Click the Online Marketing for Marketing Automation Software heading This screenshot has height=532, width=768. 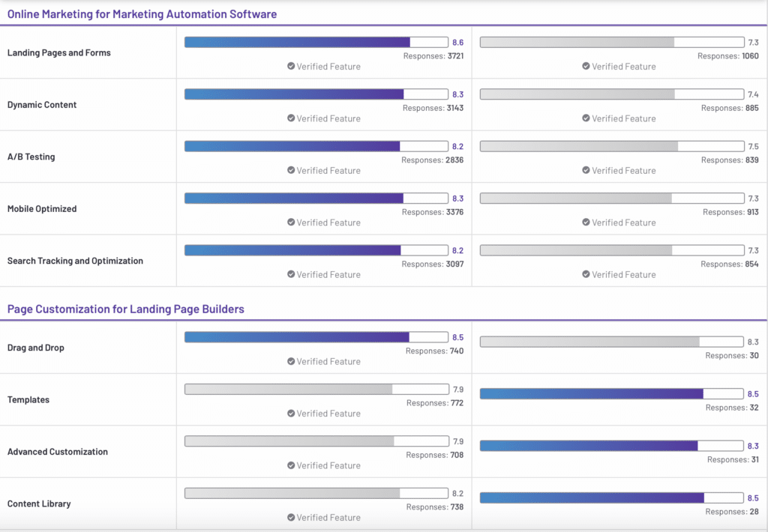[x=142, y=14]
